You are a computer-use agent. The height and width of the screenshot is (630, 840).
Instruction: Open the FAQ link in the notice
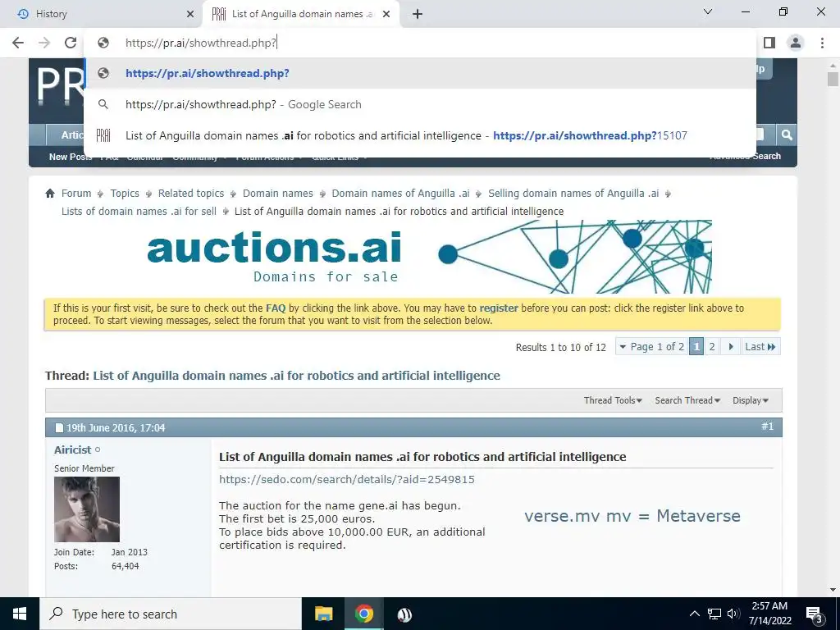[276, 308]
